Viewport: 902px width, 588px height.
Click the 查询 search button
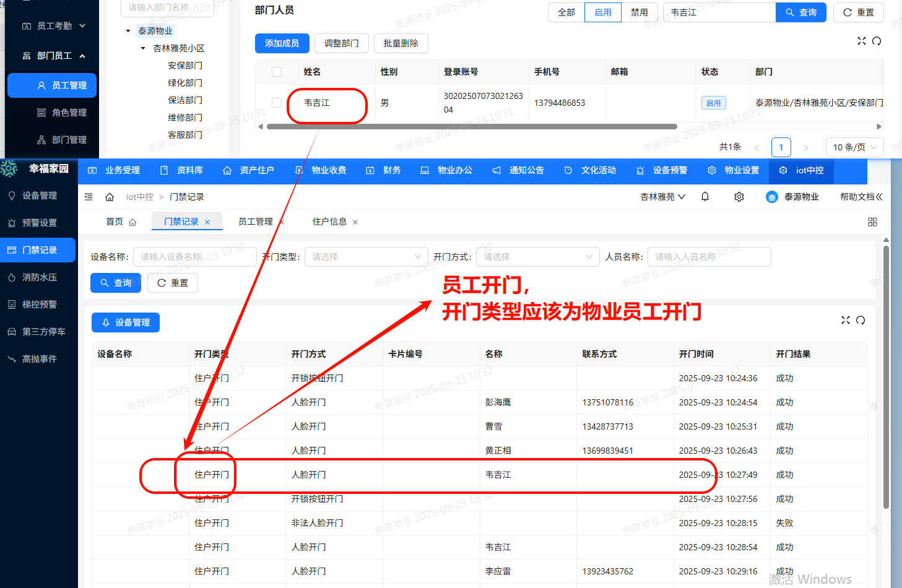coord(115,283)
